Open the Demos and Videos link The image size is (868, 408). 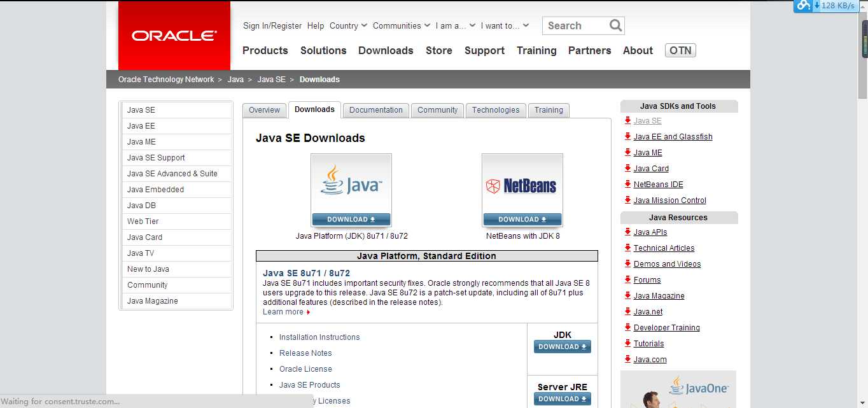click(667, 264)
